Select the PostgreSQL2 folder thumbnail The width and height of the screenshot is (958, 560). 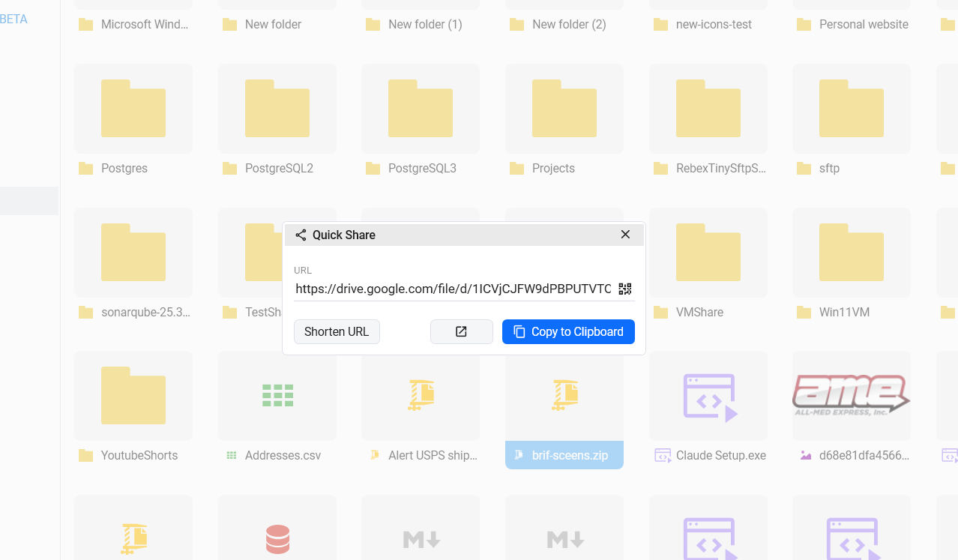(x=277, y=109)
